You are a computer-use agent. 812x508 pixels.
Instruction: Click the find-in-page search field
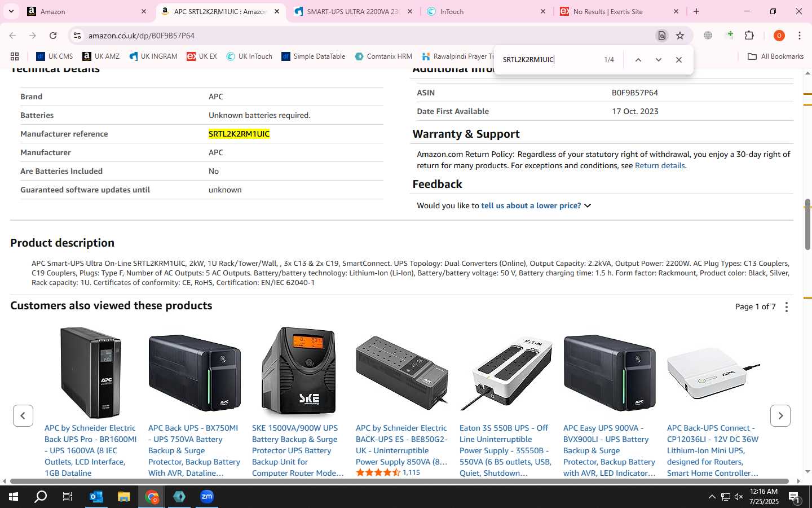coord(550,60)
